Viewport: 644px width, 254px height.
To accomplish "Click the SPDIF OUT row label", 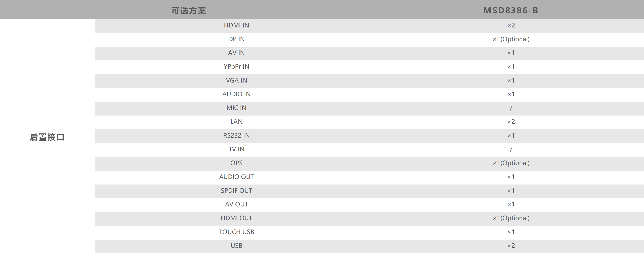I will 236,190.
